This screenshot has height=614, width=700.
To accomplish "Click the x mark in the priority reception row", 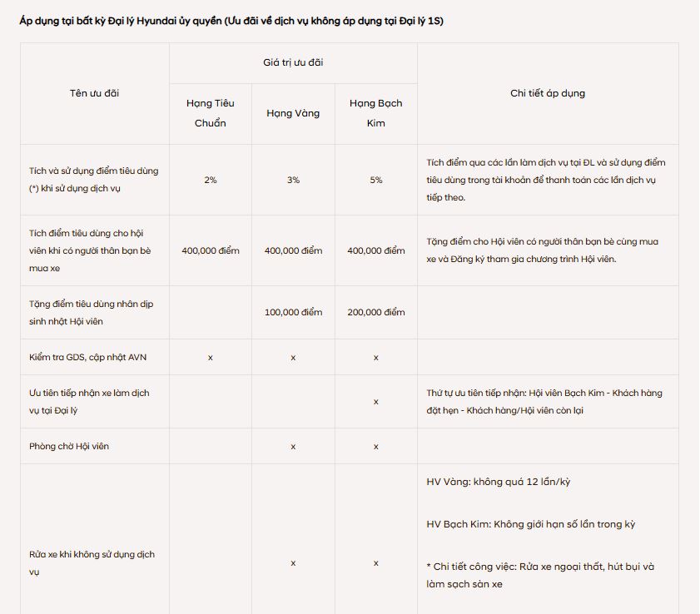I will pos(375,401).
